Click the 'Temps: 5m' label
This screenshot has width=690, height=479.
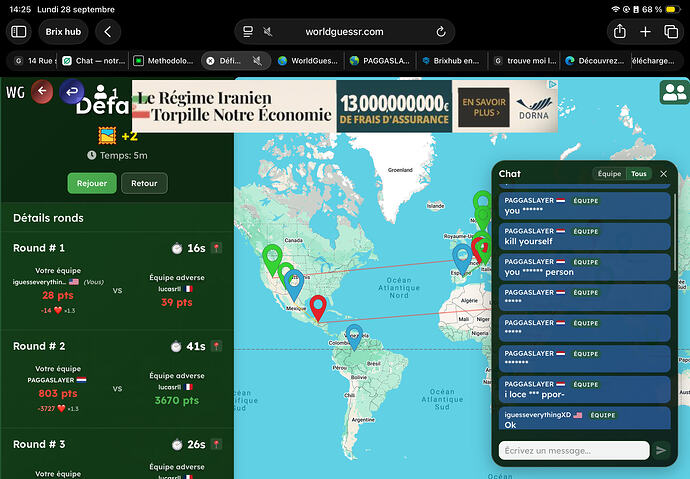coord(117,155)
